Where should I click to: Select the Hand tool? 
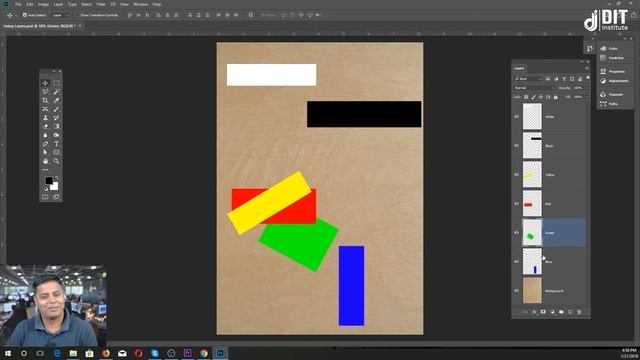[45, 161]
